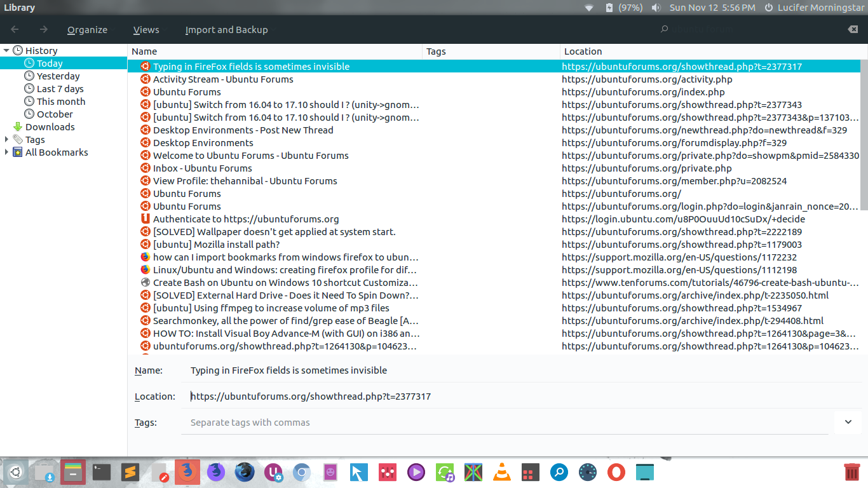The image size is (868, 488).
Task: Open the Lucifer Morningstar user menu
Action: (x=820, y=8)
